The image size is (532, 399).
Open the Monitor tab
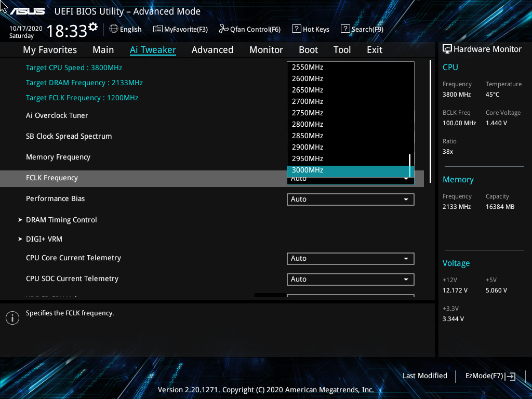pyautogui.click(x=266, y=50)
